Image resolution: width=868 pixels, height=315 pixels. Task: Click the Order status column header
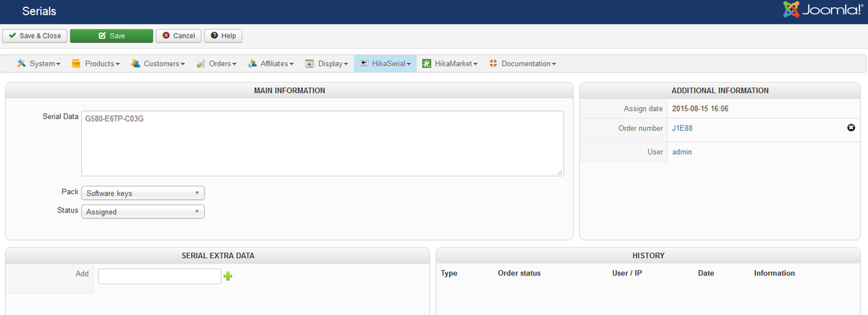click(519, 273)
